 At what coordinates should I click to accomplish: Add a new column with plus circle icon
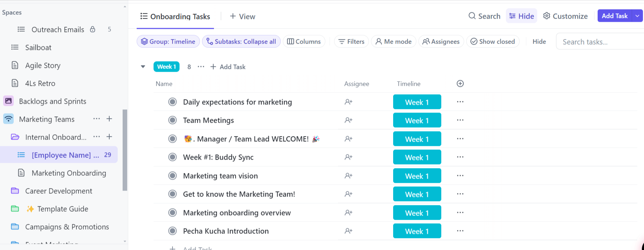coord(460,84)
